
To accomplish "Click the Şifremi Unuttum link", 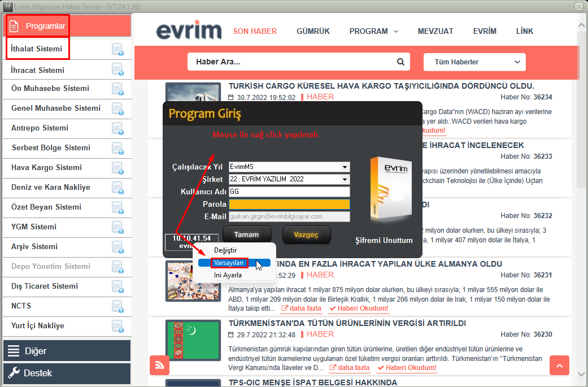I will pyautogui.click(x=384, y=240).
